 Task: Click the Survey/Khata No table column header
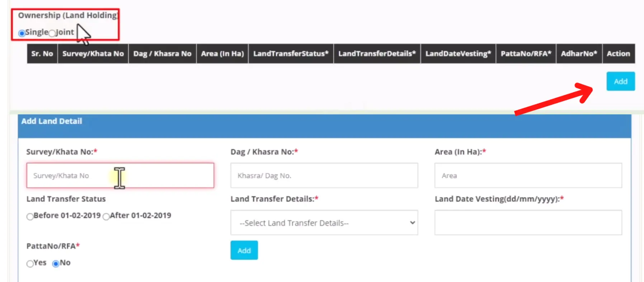pos(93,54)
